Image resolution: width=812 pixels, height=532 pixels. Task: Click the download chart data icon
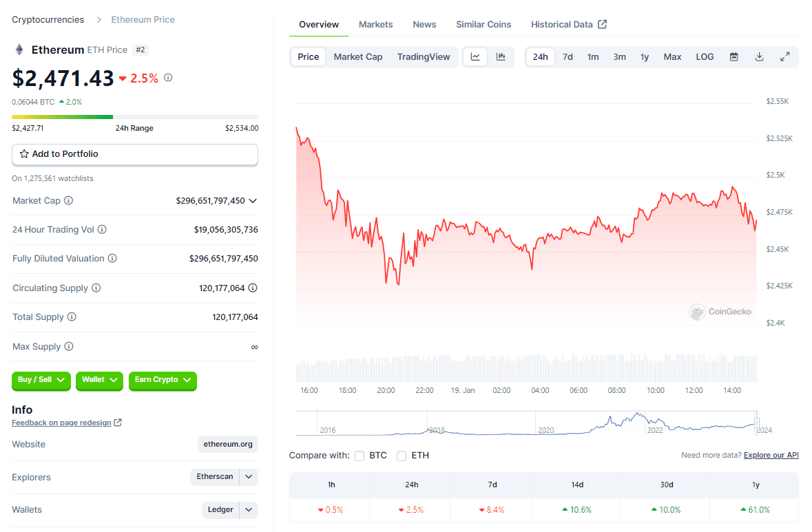759,57
